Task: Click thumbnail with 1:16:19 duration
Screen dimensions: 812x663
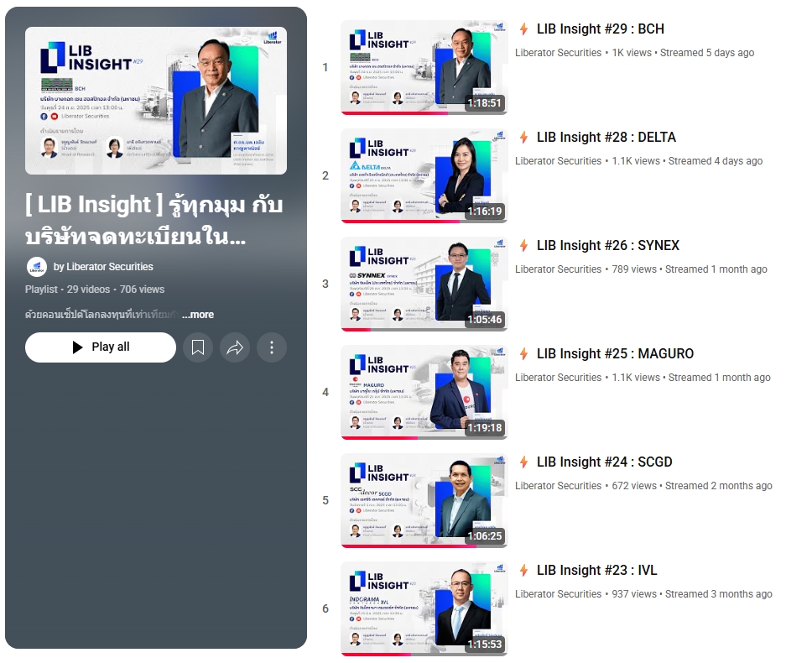Action: [x=424, y=175]
